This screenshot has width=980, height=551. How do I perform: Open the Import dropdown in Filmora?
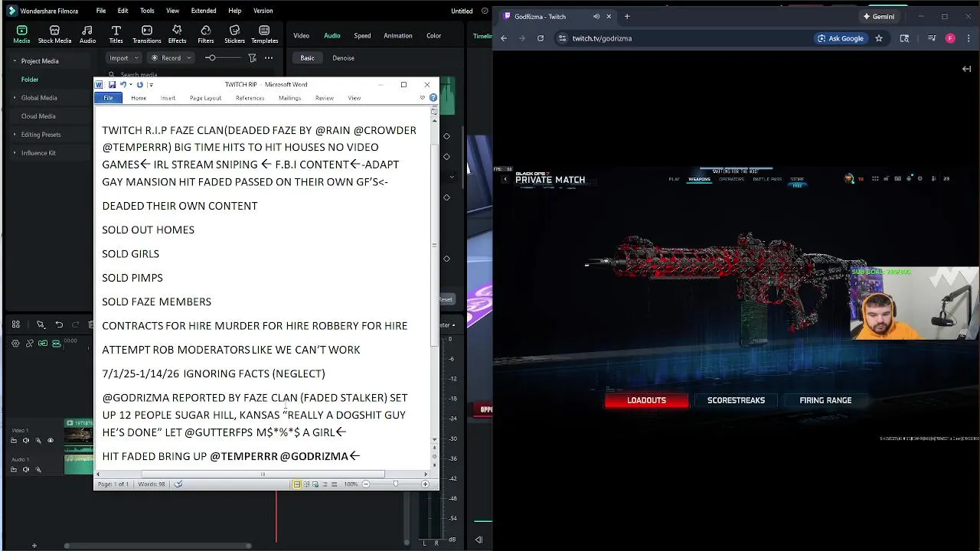click(x=124, y=58)
